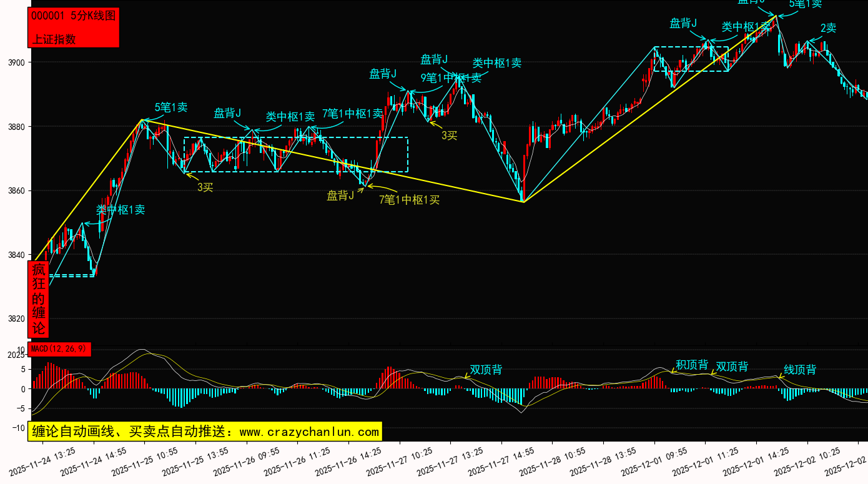Image resolution: width=868 pixels, height=484 pixels.
Task: Click the 5笔1卖 label at the 3880 peak
Action: pyautogui.click(x=171, y=107)
